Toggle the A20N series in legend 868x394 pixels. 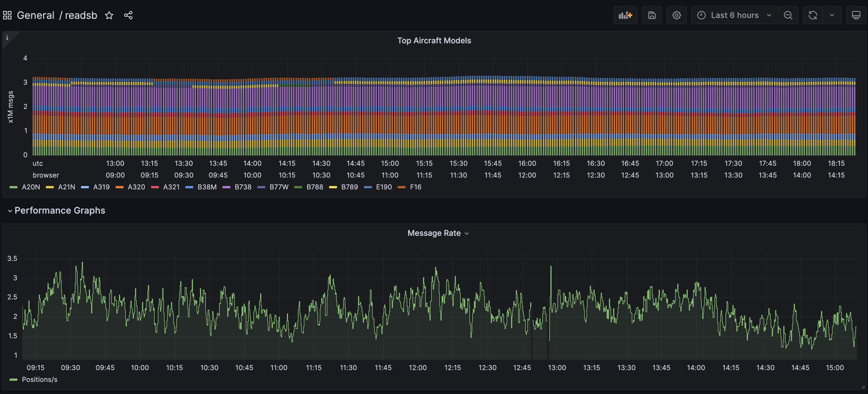(30, 187)
